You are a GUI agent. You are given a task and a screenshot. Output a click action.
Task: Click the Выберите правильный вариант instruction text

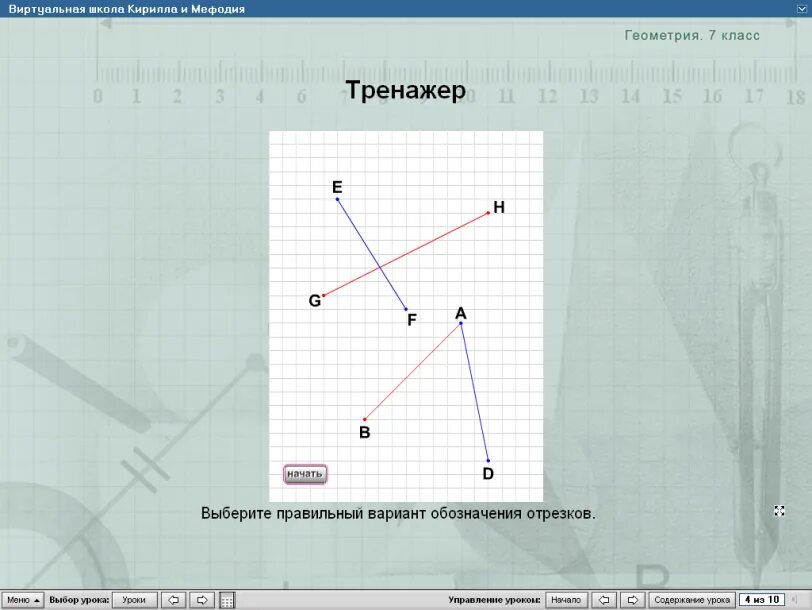coord(398,513)
